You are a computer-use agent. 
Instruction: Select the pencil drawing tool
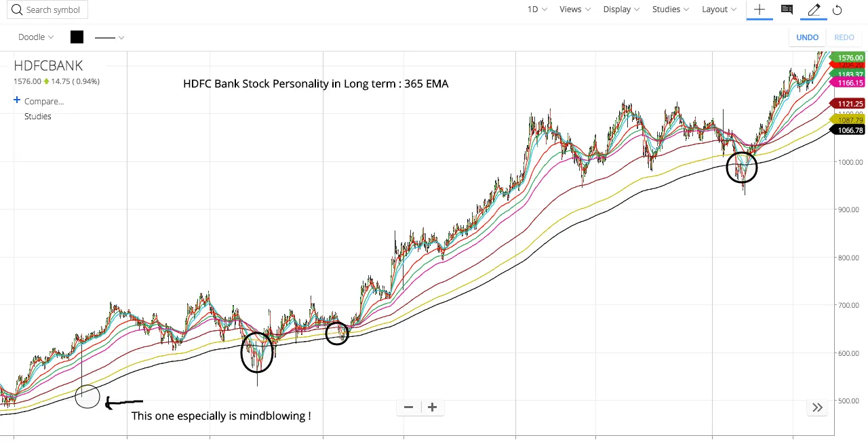pyautogui.click(x=814, y=9)
